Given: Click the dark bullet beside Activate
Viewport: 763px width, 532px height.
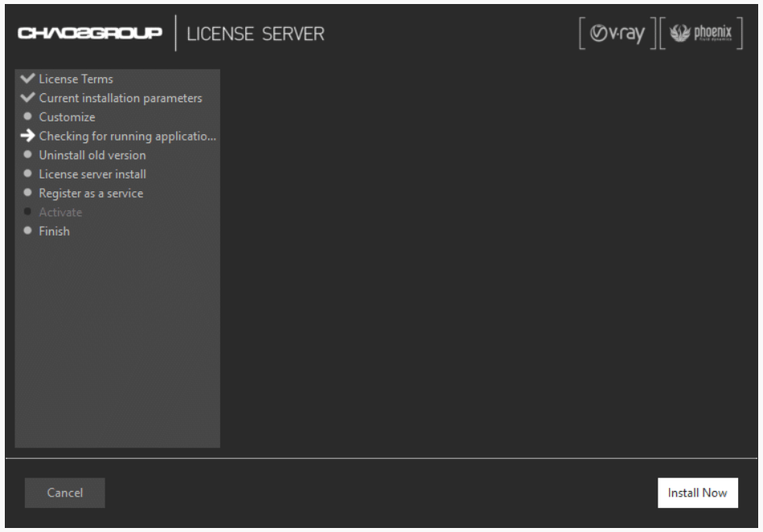Looking at the screenshot, I should point(27,211).
